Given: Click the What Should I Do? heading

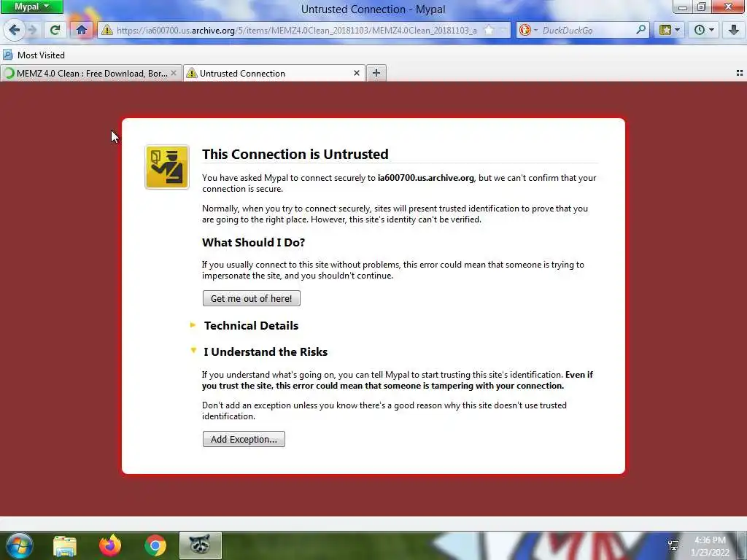Looking at the screenshot, I should tap(253, 242).
